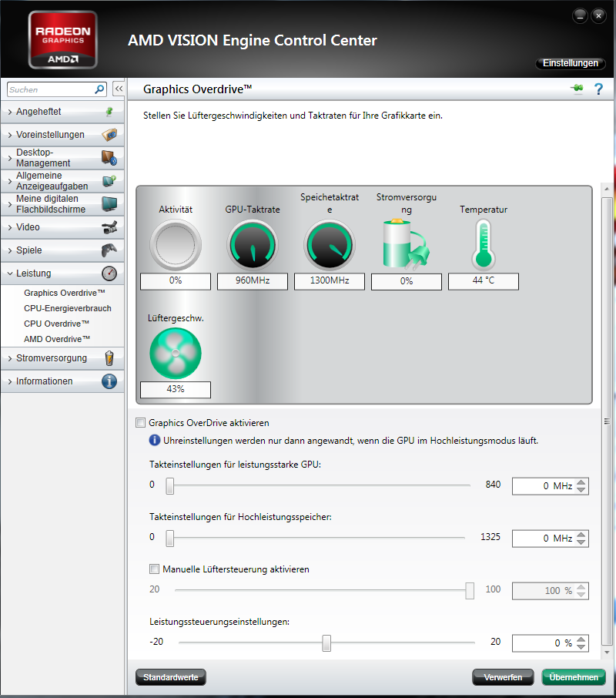Click the Übernehmen button
Viewport: 616px width, 698px height.
pyautogui.click(x=574, y=677)
